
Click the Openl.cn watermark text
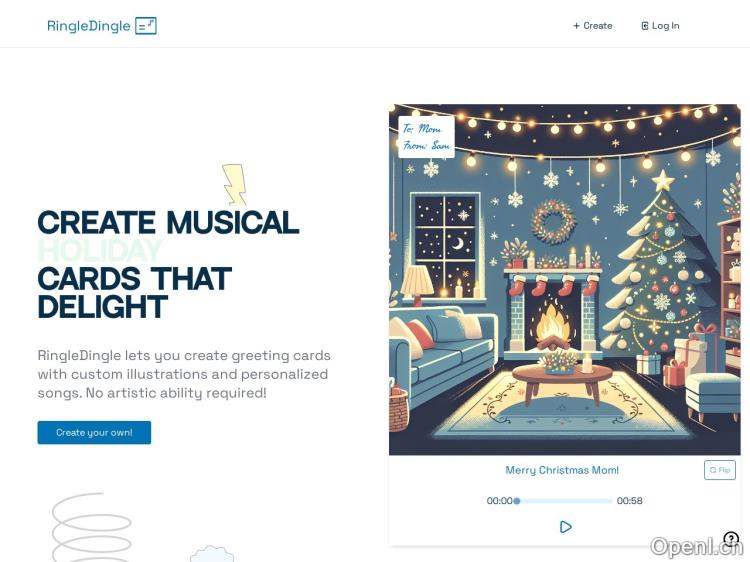pyautogui.click(x=696, y=547)
